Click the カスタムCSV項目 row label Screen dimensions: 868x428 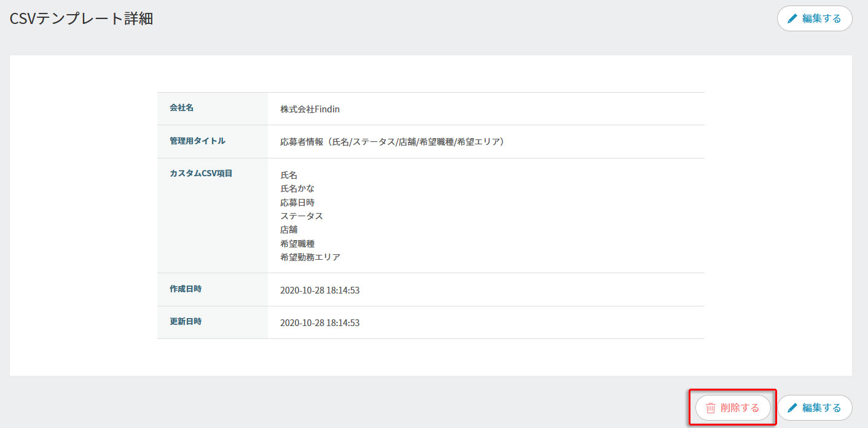[x=201, y=174]
